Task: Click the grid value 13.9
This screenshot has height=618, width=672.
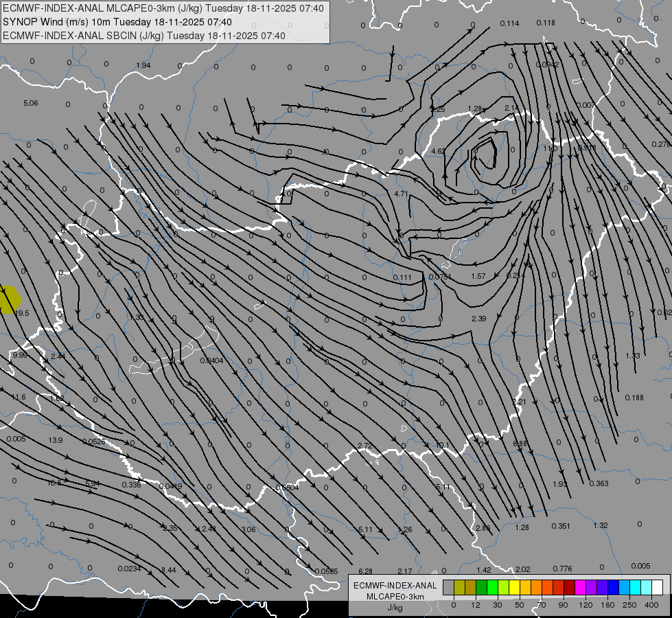Action: coord(56,440)
